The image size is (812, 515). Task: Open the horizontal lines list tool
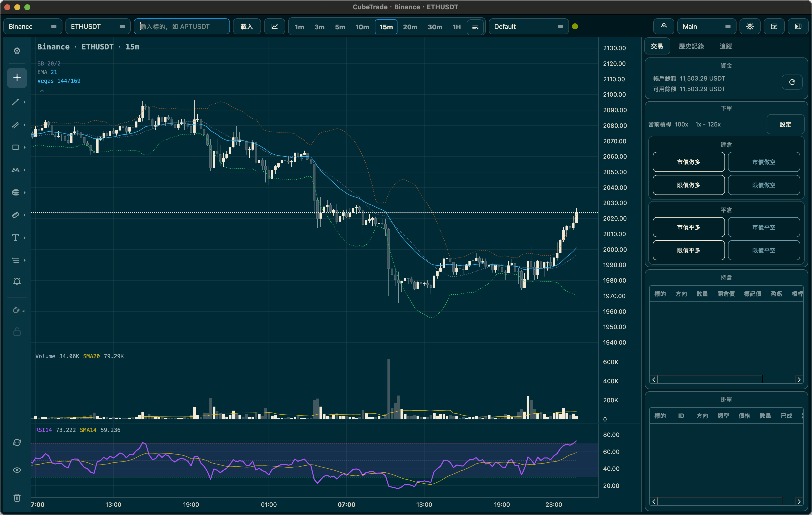click(x=15, y=260)
